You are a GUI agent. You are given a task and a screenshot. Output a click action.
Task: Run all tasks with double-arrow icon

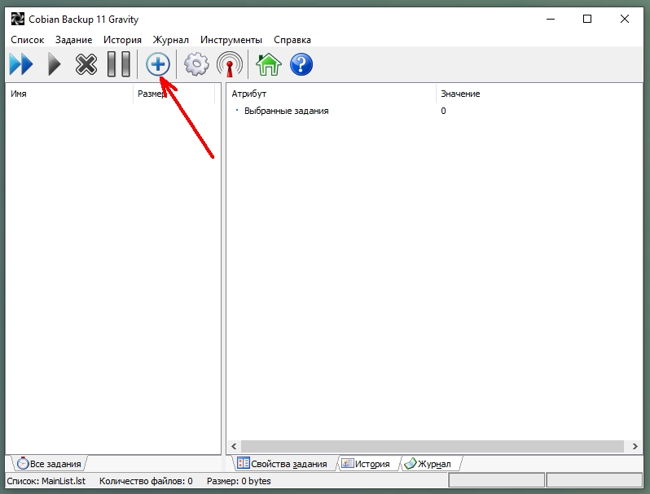pyautogui.click(x=21, y=65)
